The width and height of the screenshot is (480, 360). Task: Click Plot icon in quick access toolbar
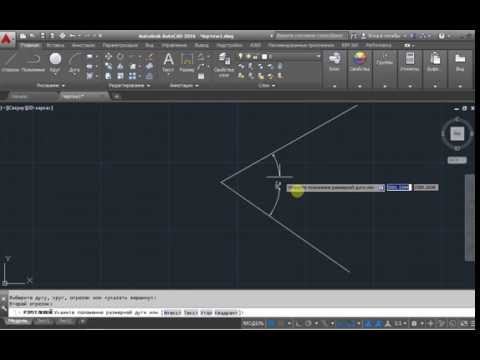(62, 36)
